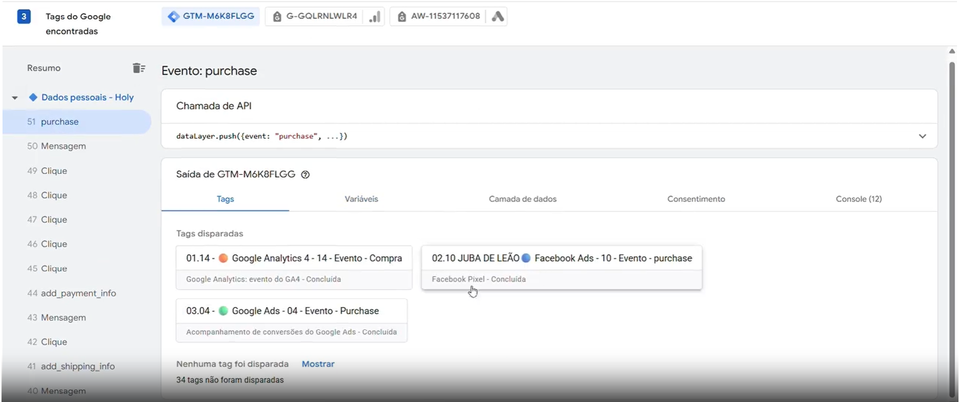This screenshot has width=960, height=402.
Task: Click Facebook Pixel - Concluída status text
Action: pos(478,279)
